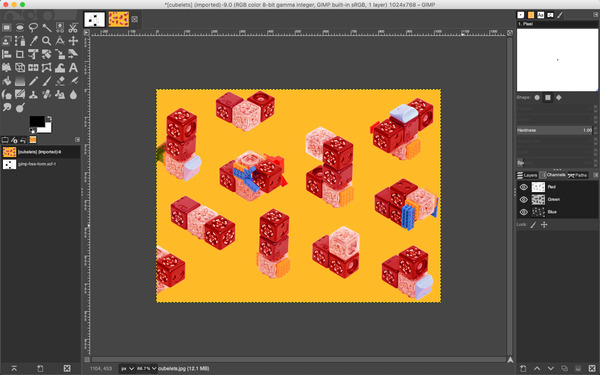Adjust the Hardness slider
The image size is (600, 375).
click(x=554, y=130)
